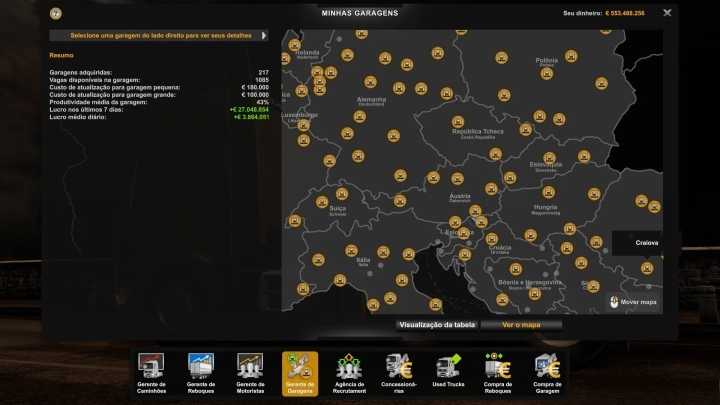Select garage marker under the Craiova tooltip
This screenshot has width=720, height=405.
coord(647,268)
